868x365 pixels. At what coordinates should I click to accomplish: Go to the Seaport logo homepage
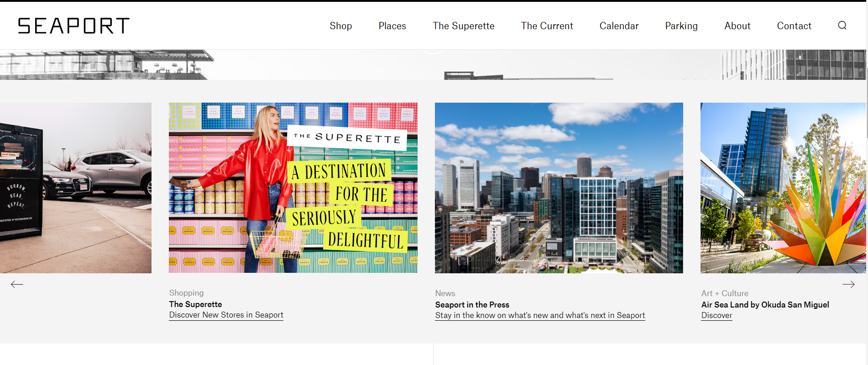73,26
